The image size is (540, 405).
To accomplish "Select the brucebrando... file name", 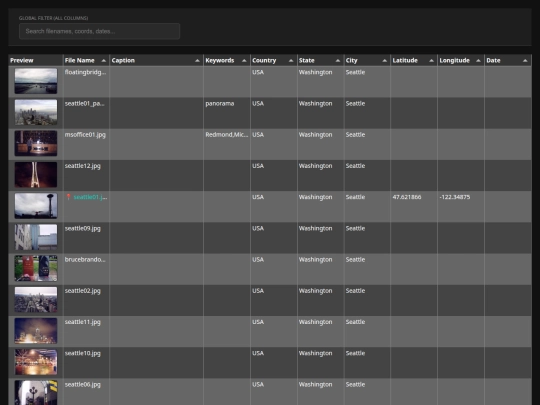I will click(x=85, y=260).
